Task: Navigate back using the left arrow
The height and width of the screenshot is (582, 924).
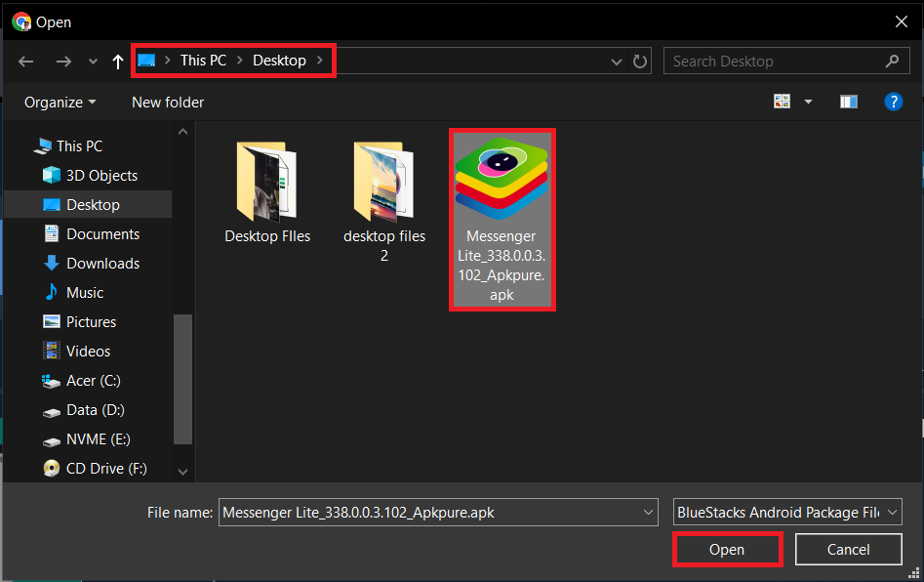Action: [25, 61]
